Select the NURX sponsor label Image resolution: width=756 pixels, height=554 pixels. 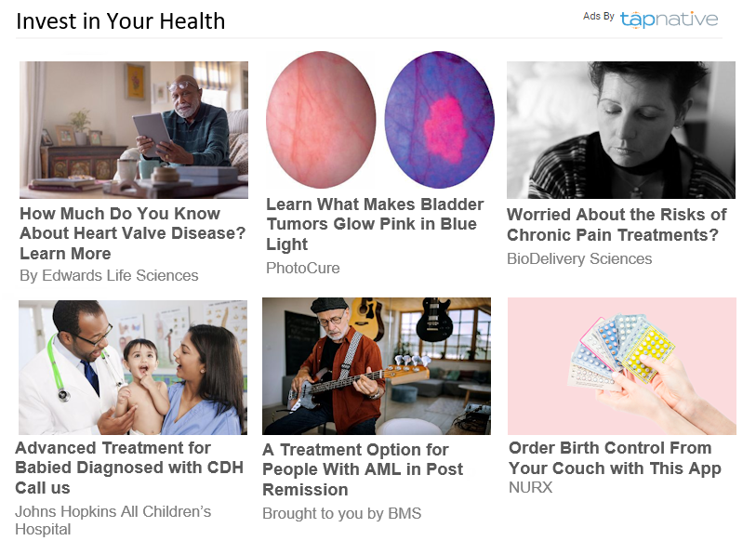pyautogui.click(x=530, y=487)
